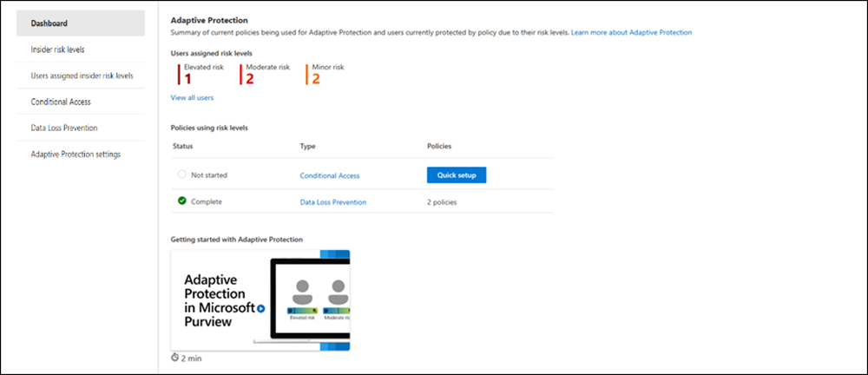Image resolution: width=868 pixels, height=375 pixels.
Task: Click the Status column header
Action: pyautogui.click(x=182, y=146)
